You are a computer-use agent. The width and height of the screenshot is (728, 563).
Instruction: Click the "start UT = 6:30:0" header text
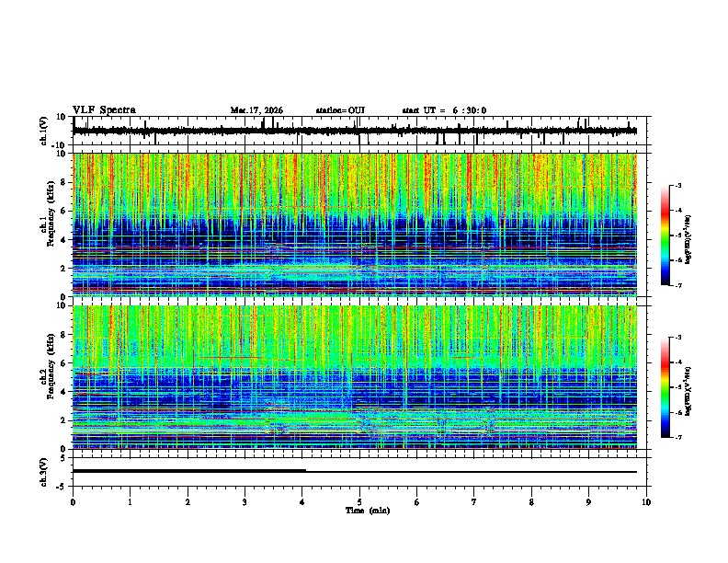pyautogui.click(x=444, y=110)
